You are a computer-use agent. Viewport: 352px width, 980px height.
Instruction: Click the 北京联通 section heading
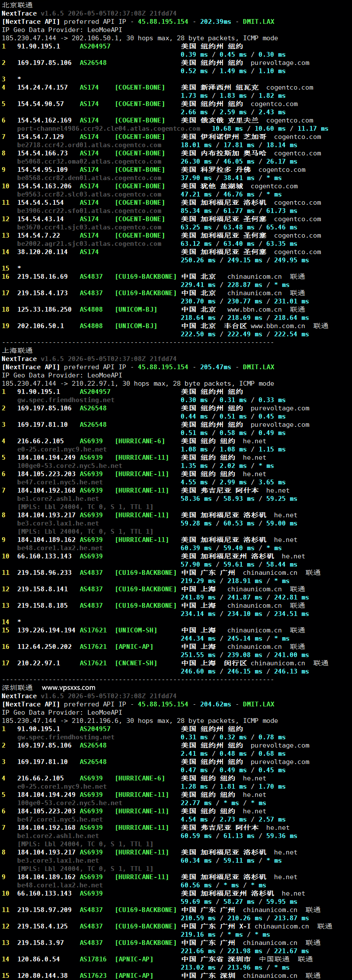(17, 5)
